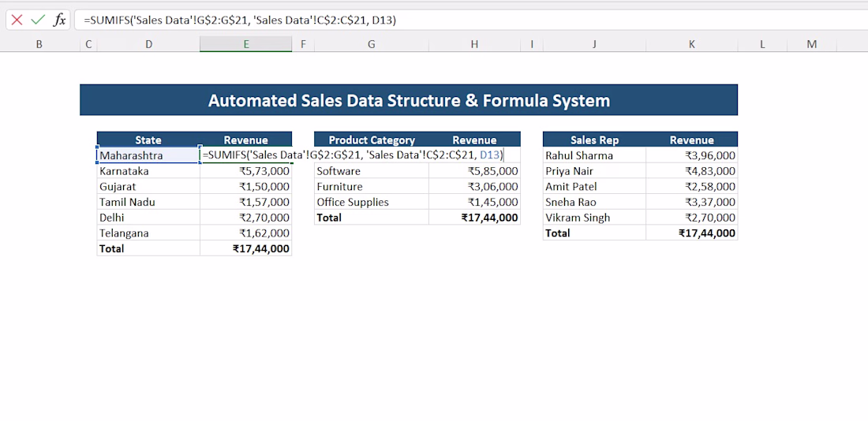Select the title banner cell
This screenshot has width=868, height=421.
click(409, 100)
